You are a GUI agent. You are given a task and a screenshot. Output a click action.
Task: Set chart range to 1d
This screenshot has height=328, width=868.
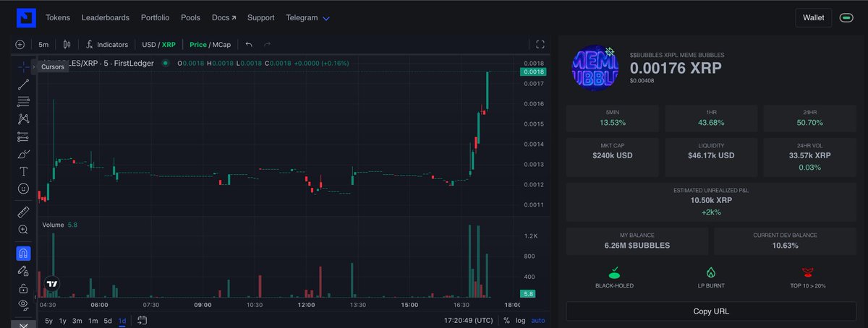122,320
